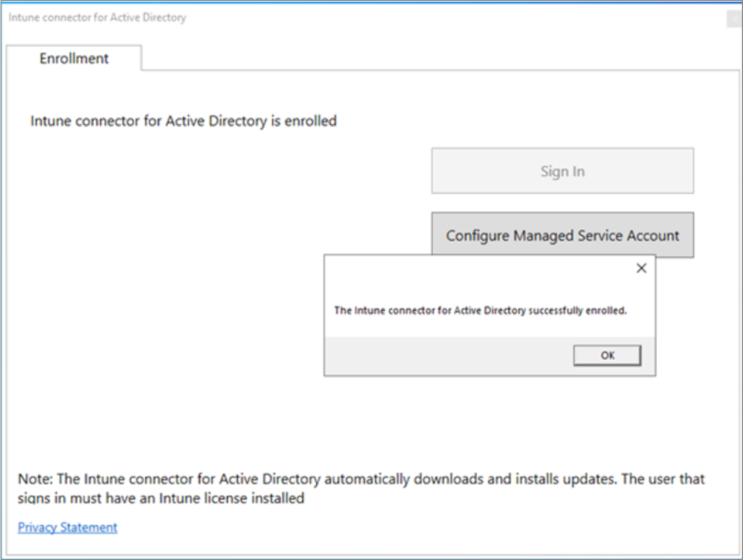The image size is (743, 560).
Task: Click the 'Intune license installed' note line
Action: point(161,498)
